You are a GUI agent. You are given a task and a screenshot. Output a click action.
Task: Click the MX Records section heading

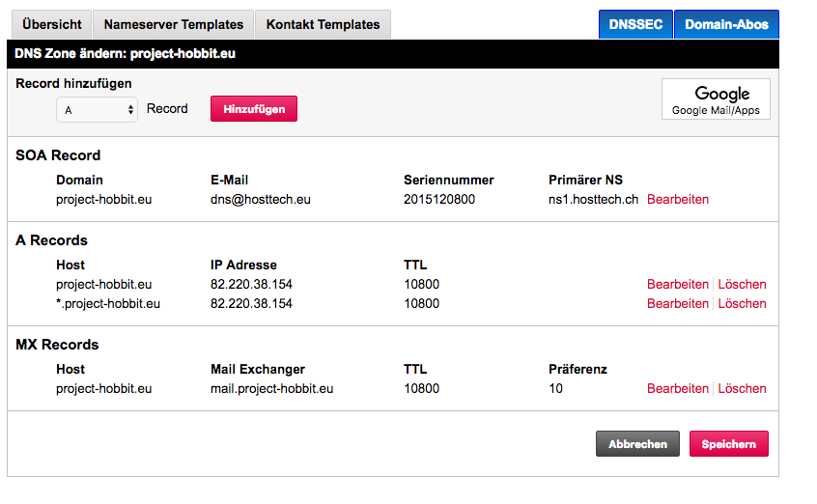tap(57, 345)
